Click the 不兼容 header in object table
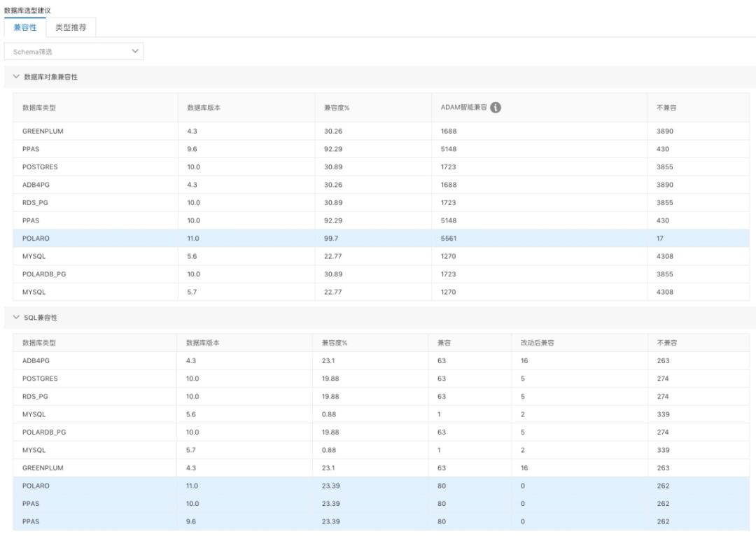Screen dimensions: 756x536 click(x=667, y=108)
